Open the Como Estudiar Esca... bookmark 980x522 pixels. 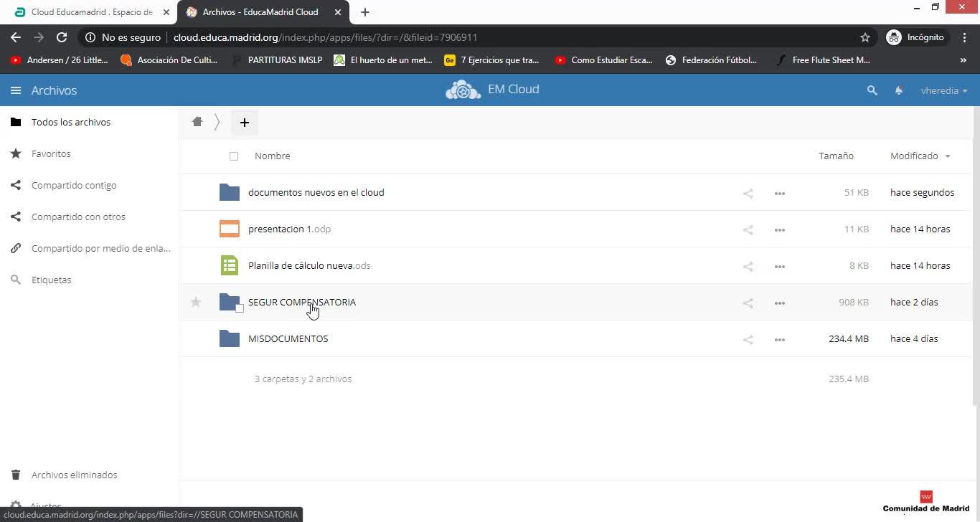pyautogui.click(x=604, y=60)
